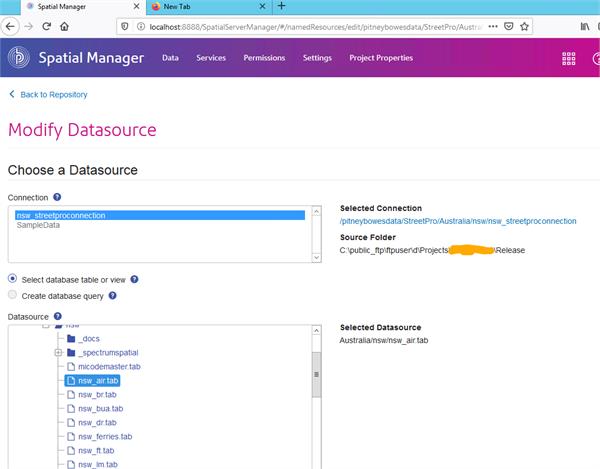Select nsw_streetproconnection in Connection list
The height and width of the screenshot is (469, 600).
point(160,215)
